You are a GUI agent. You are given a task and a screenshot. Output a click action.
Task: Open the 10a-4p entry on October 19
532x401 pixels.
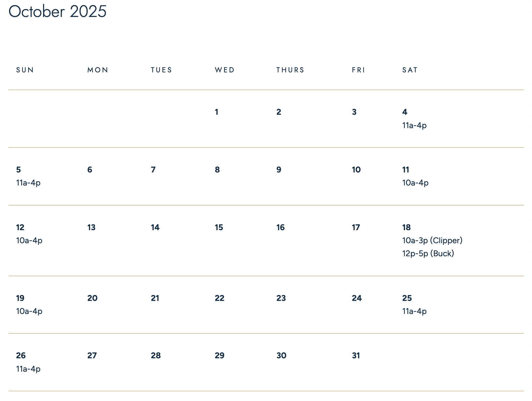point(29,311)
